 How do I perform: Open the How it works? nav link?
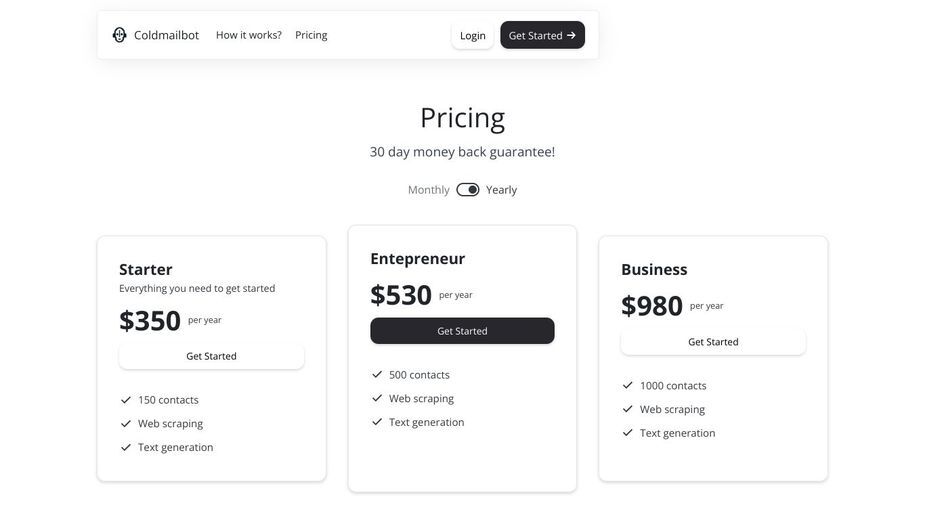pos(249,35)
